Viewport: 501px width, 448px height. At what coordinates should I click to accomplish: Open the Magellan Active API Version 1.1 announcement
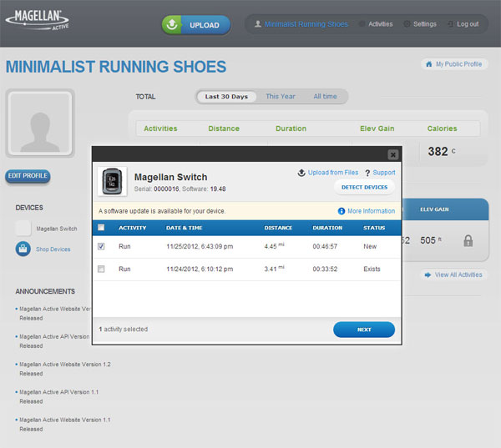[58, 396]
